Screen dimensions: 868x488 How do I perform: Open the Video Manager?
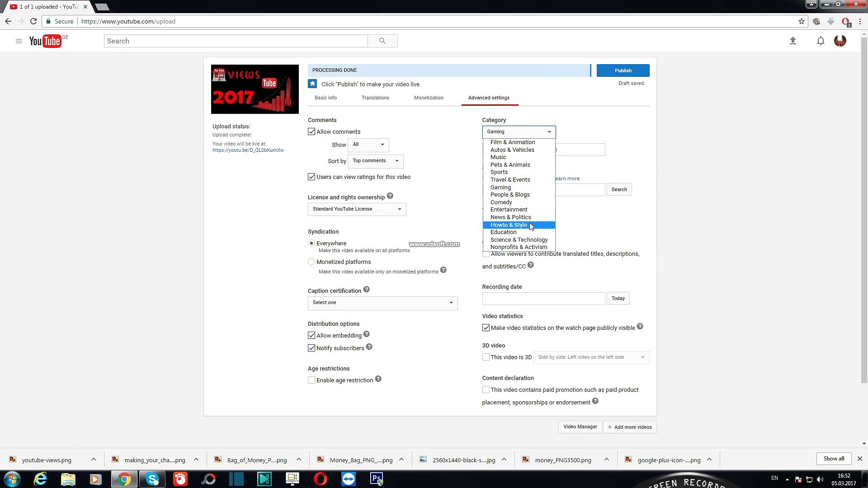580,427
